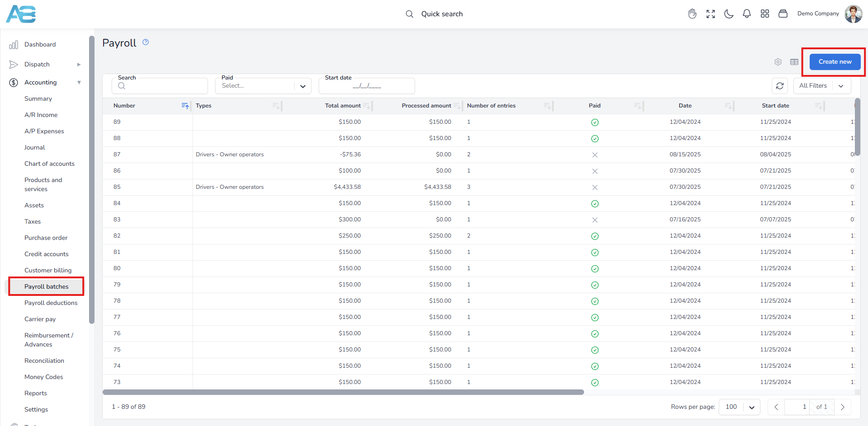
Task: Toggle fullscreen mode icon
Action: pyautogui.click(x=711, y=14)
